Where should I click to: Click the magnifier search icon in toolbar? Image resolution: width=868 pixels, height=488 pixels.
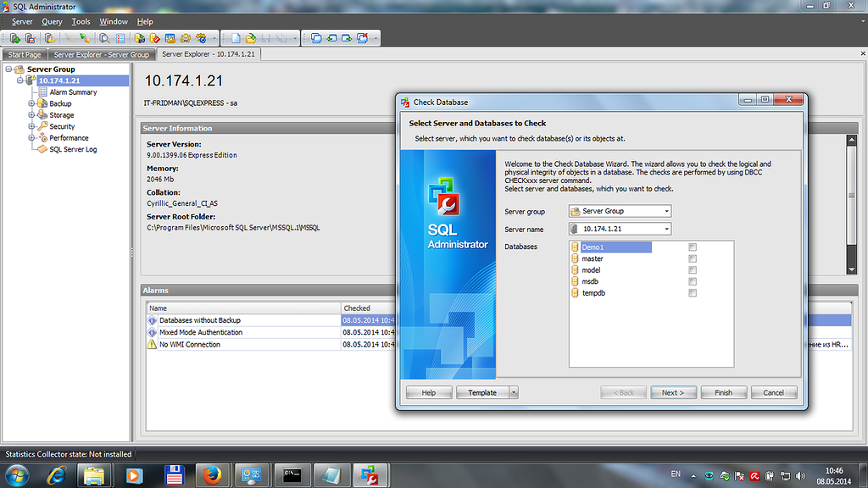(104, 38)
